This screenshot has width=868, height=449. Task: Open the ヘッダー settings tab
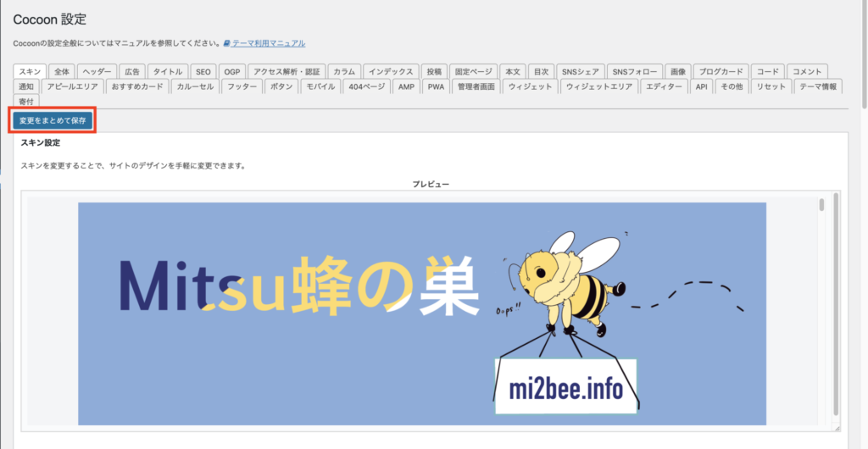pos(97,72)
